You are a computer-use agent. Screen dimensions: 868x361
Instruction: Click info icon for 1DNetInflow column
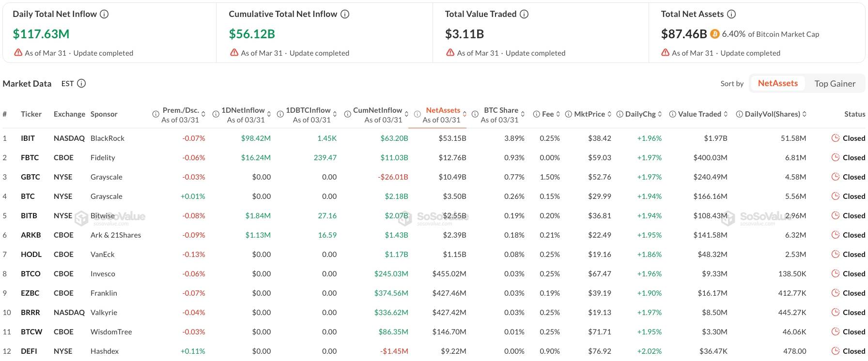click(x=216, y=114)
